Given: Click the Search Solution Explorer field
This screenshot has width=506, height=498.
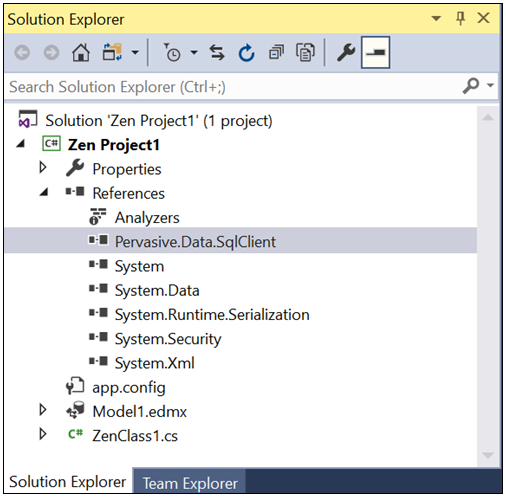Looking at the screenshot, I should coord(233,87).
